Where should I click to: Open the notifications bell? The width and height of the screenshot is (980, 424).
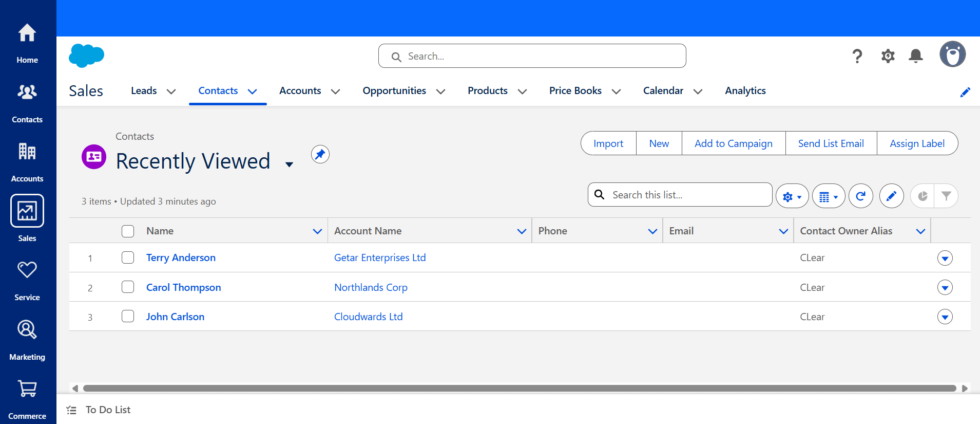tap(916, 56)
